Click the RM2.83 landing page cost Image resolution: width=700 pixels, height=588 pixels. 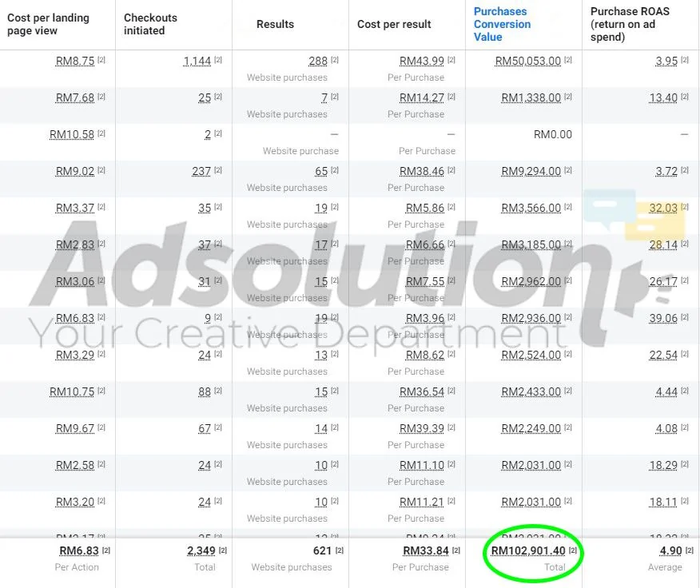(x=75, y=244)
